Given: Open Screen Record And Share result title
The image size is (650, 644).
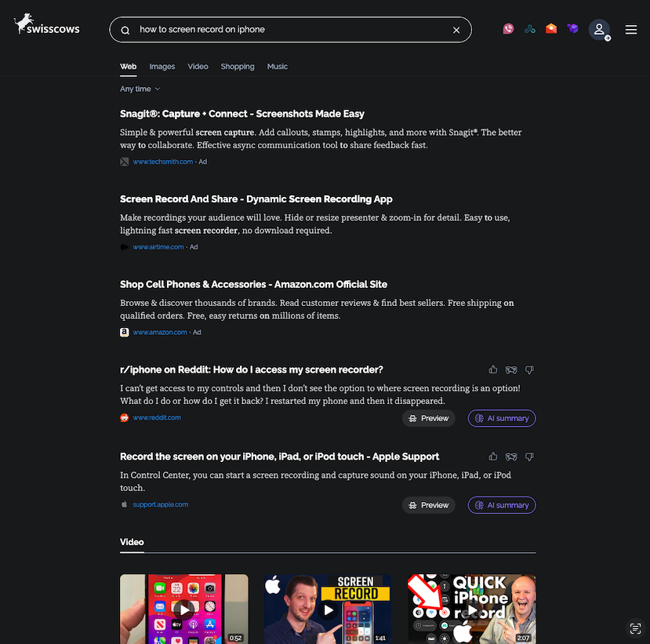Looking at the screenshot, I should pos(256,199).
